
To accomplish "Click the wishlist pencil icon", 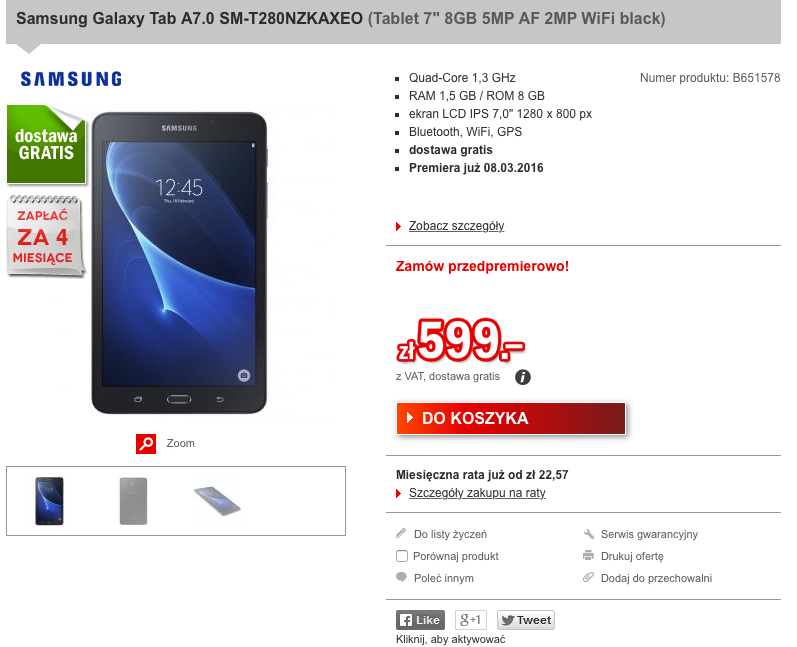I will click(x=401, y=533).
